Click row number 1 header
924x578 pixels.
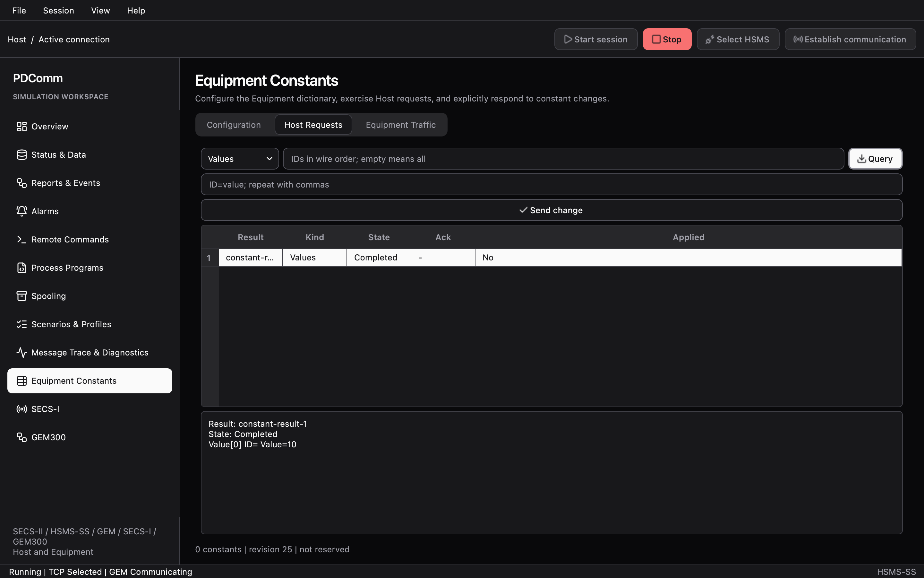[210, 258]
